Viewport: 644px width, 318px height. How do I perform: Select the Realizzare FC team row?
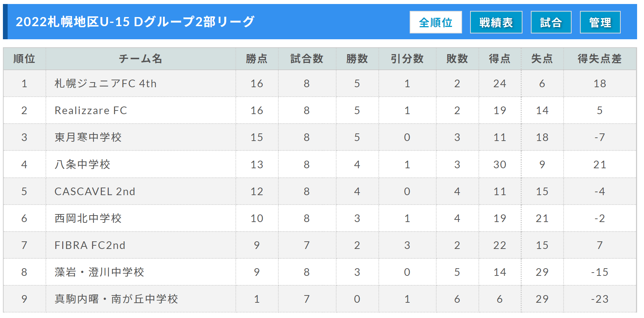click(91, 110)
